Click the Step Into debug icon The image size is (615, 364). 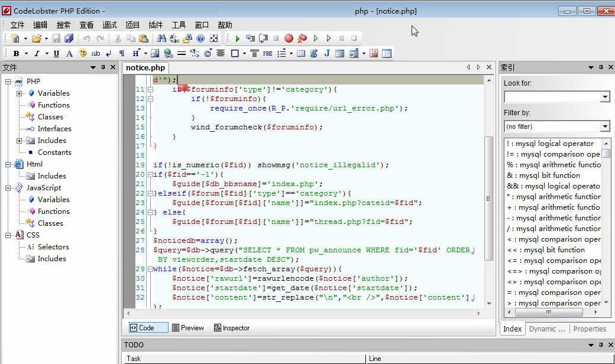tap(250, 38)
